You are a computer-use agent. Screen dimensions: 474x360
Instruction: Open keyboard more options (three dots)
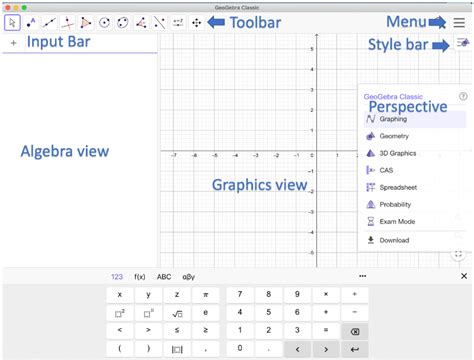(363, 276)
